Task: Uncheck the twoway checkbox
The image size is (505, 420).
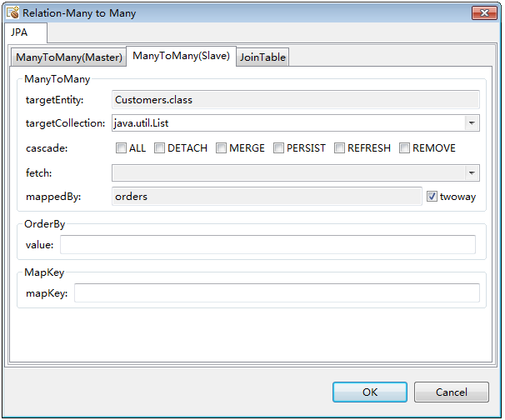Action: pos(432,197)
